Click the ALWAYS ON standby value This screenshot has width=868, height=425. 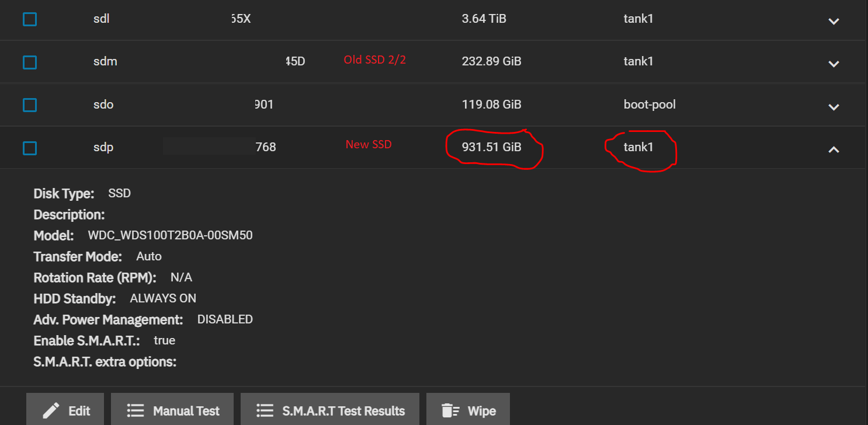click(x=163, y=298)
